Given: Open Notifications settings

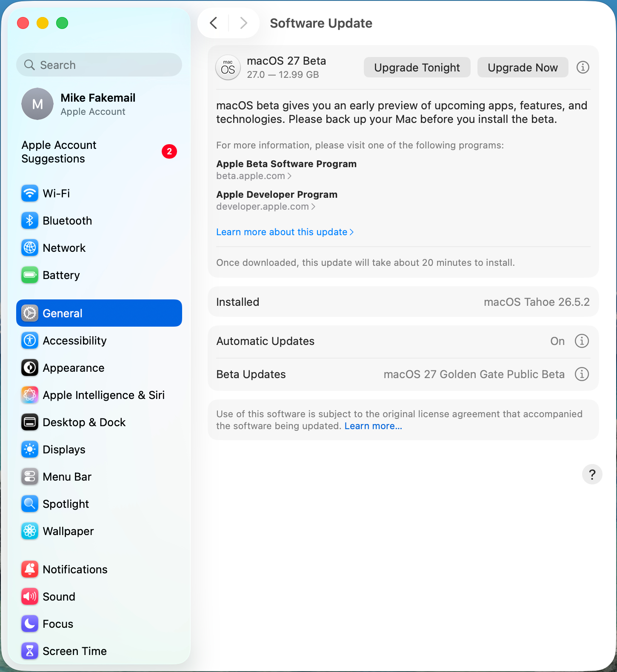Looking at the screenshot, I should pyautogui.click(x=99, y=569).
